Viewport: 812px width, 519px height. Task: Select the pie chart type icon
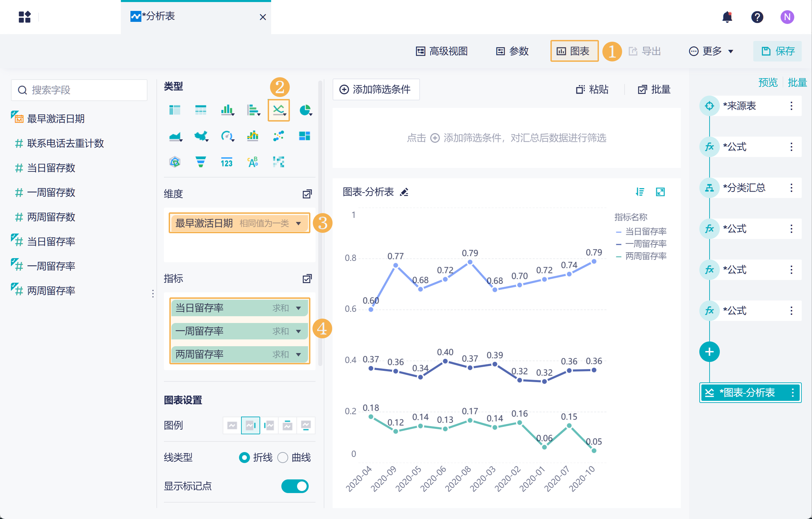coord(305,110)
